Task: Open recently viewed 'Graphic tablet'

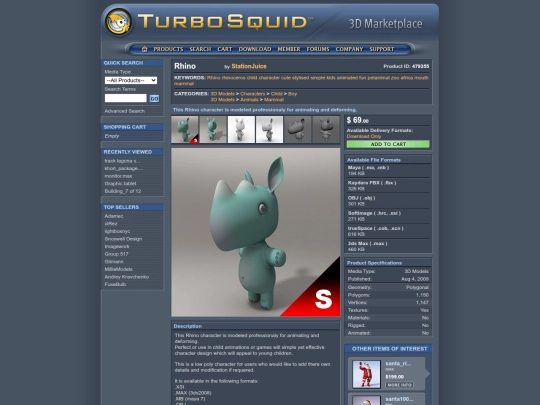Action: (x=121, y=184)
